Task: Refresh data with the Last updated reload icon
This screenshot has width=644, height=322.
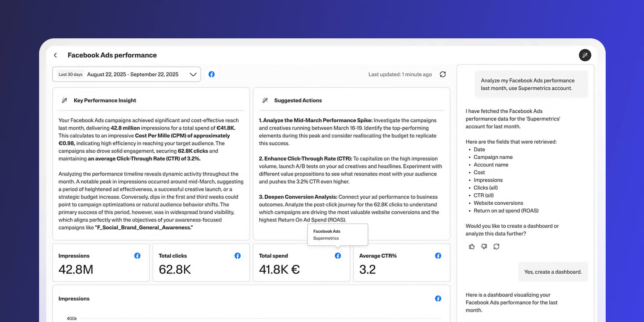Action: 443,74
